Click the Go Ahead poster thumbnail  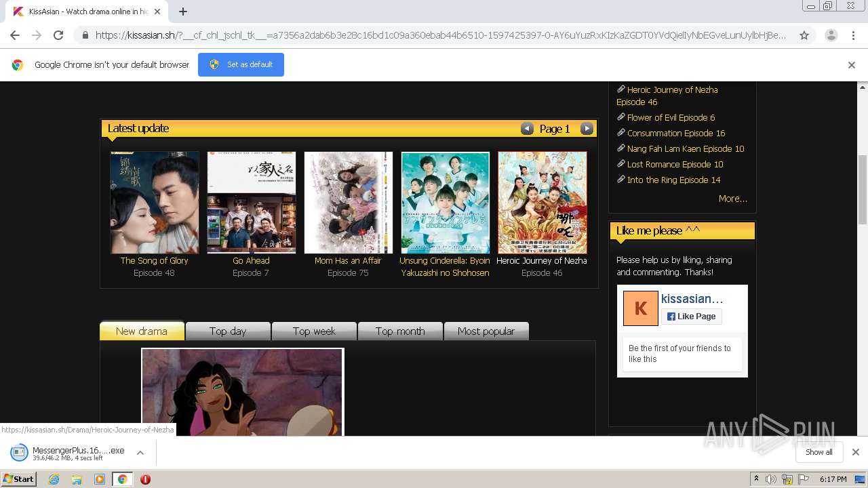tap(252, 203)
